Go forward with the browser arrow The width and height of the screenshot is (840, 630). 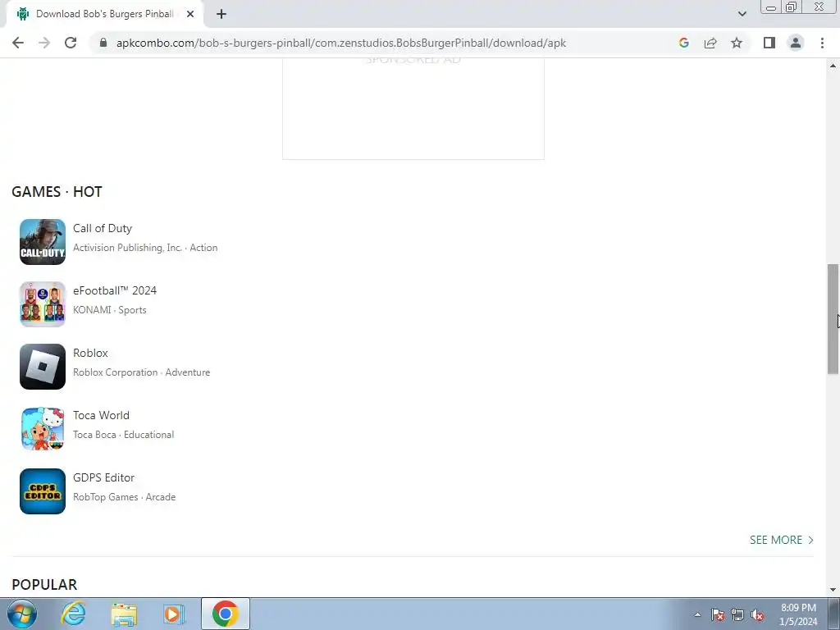pyautogui.click(x=44, y=43)
